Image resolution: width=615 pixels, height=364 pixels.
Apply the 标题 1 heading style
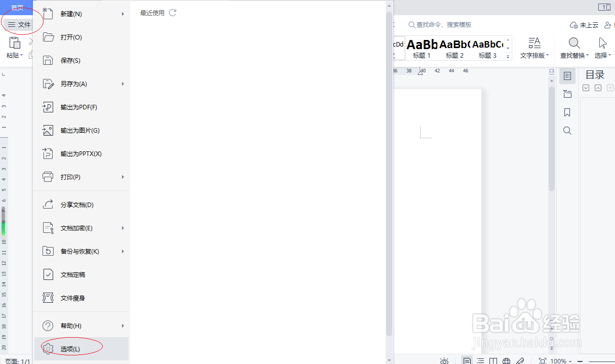coord(422,48)
